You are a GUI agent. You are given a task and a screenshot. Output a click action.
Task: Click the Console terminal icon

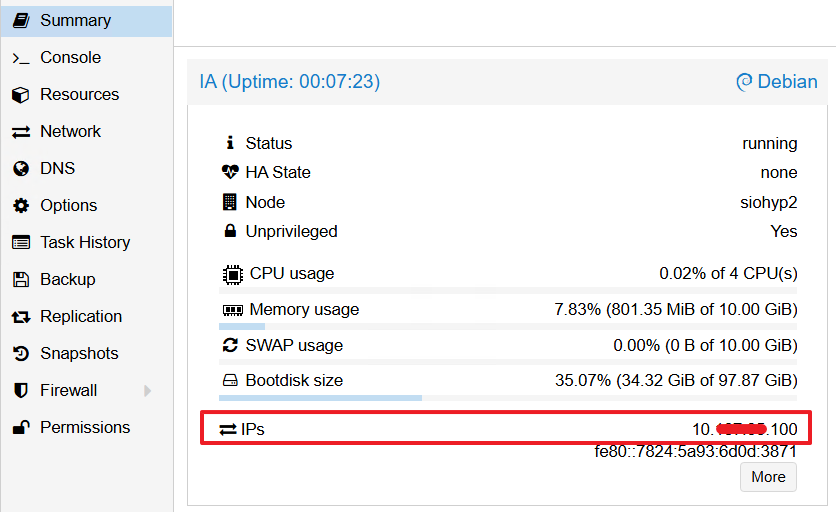click(21, 58)
